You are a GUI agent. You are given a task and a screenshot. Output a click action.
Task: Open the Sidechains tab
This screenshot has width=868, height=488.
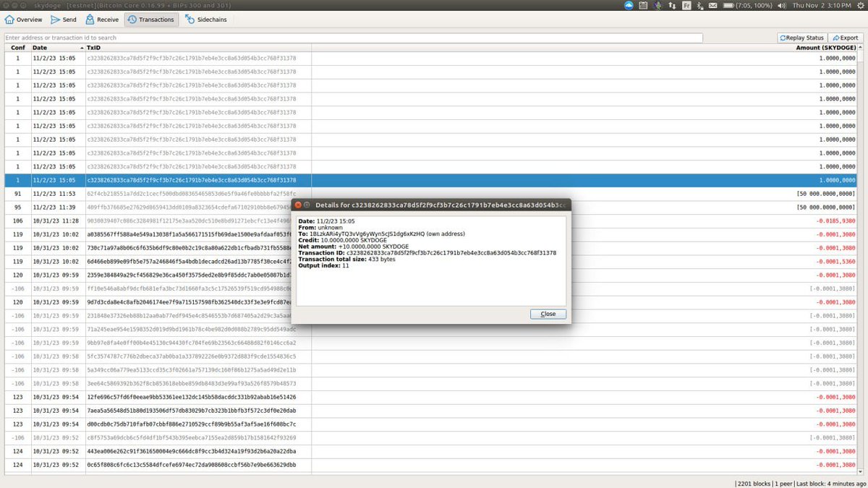[206, 20]
